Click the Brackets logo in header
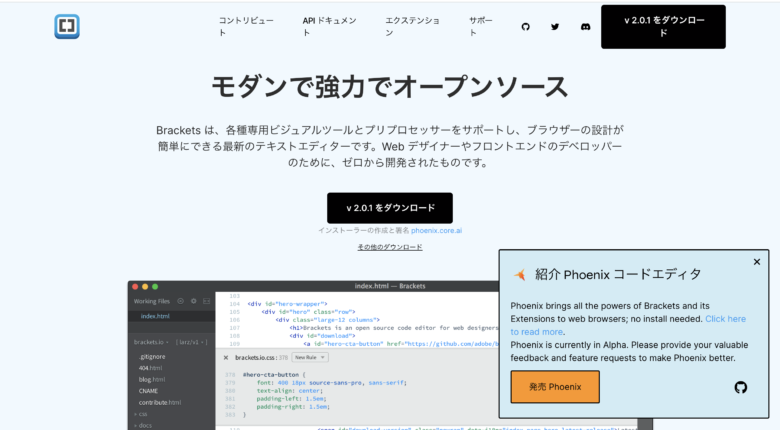Screen dimensions: 780x430 click(x=67, y=26)
